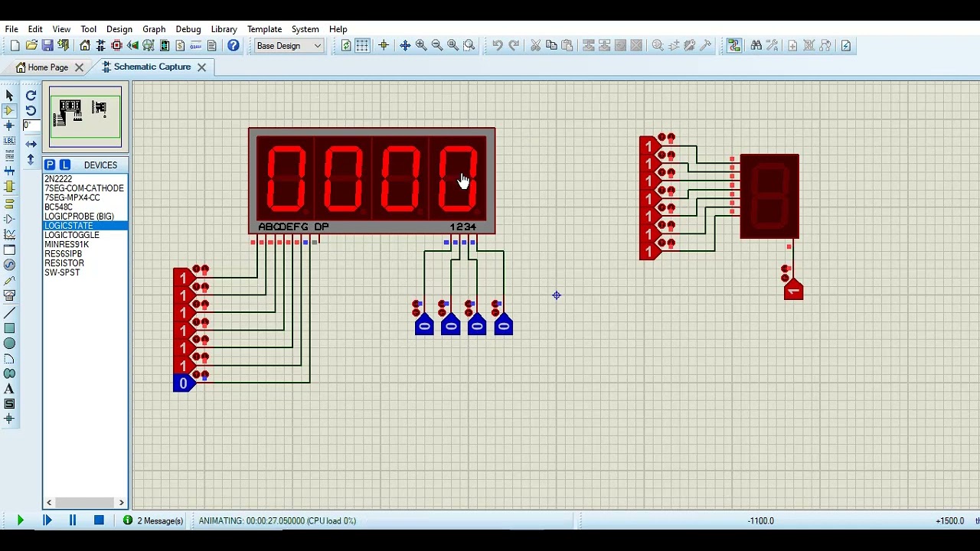Select the 2D Graphics Line tool
Screen dimensions: 980x551
click(9, 314)
